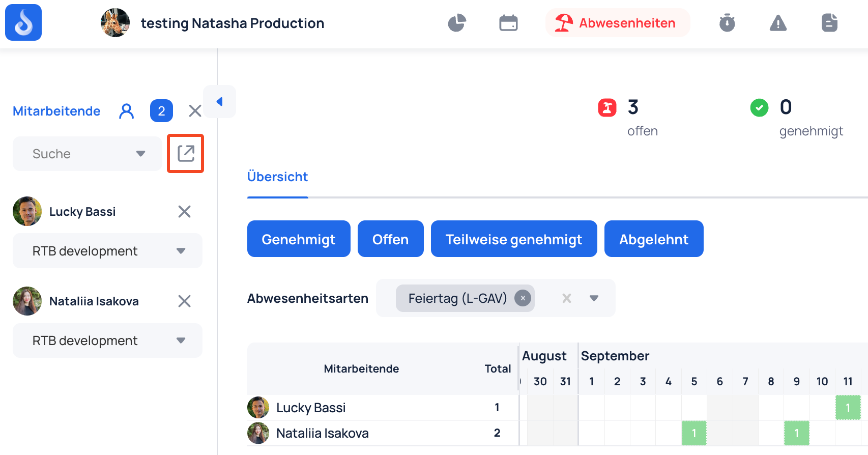
Task: Toggle the Teilweise genehmigt filter button
Action: [x=514, y=239]
